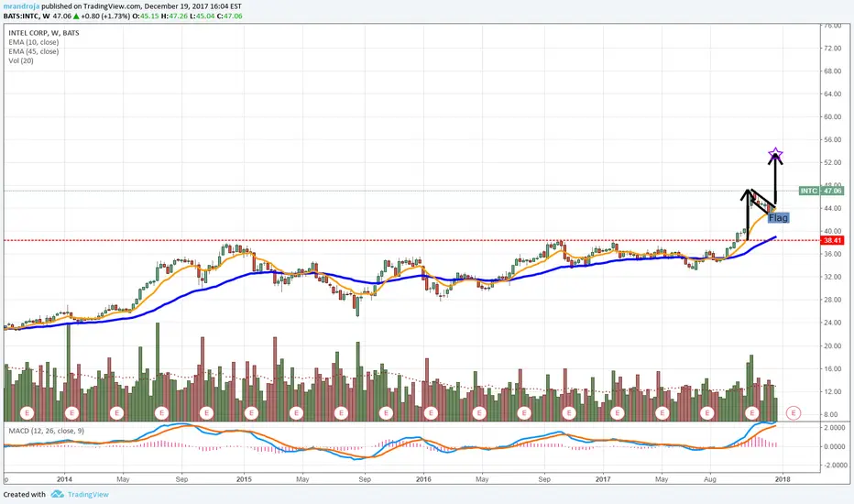Click the 56.00 price axis label

pos(832,139)
